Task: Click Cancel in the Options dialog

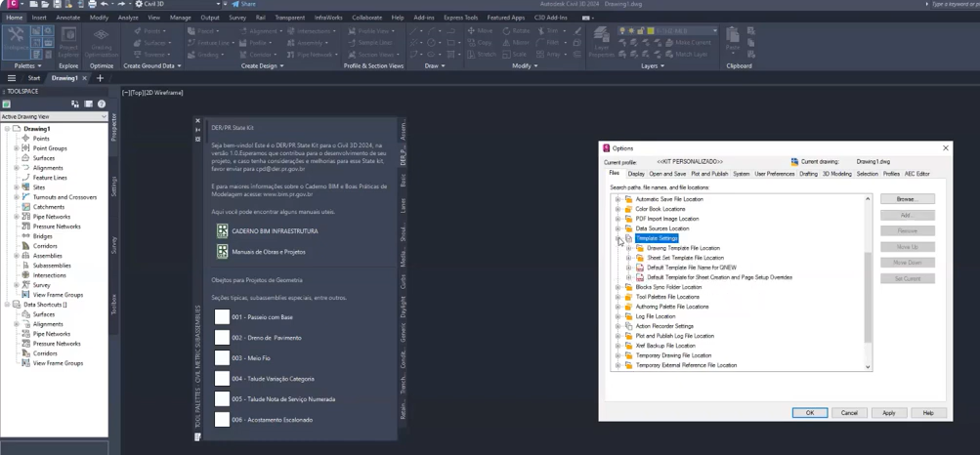Action: (x=849, y=413)
